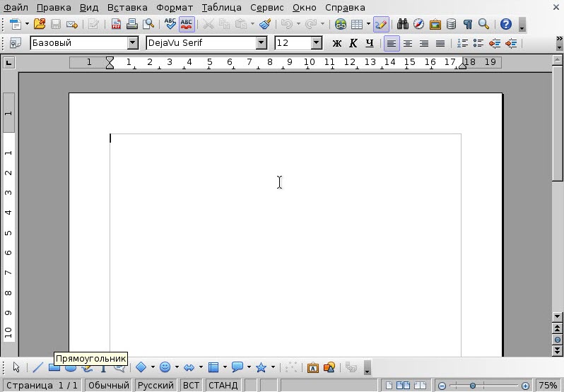564x392 pixels.
Task: Toggle left paragraph alignment
Action: pos(392,44)
